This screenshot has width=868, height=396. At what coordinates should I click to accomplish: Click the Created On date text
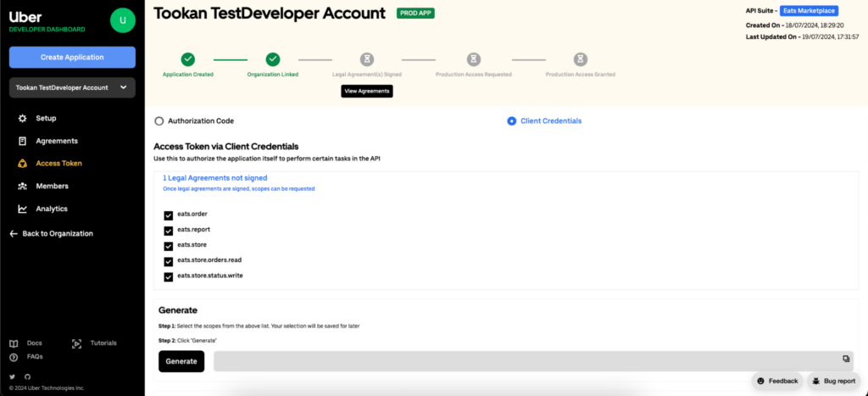[794, 25]
